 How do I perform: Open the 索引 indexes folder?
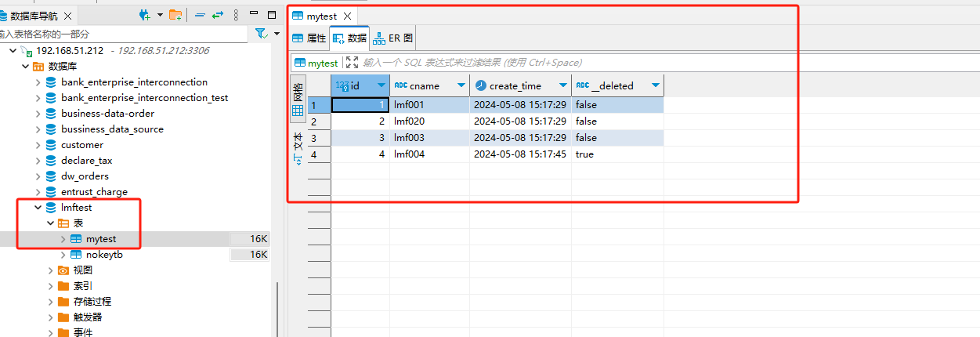coord(83,285)
